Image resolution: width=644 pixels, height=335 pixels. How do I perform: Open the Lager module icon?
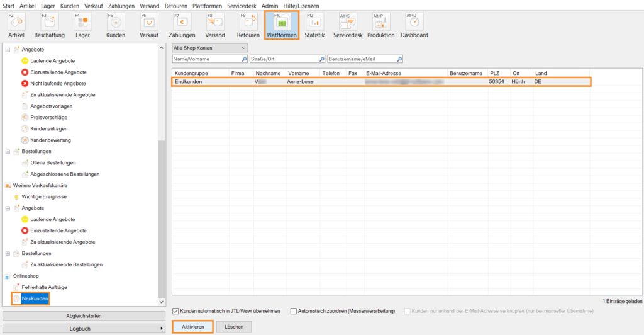click(x=82, y=23)
